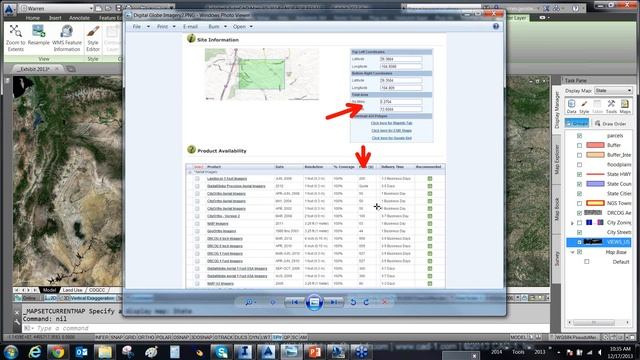Open the Map Book side tab

[557, 209]
